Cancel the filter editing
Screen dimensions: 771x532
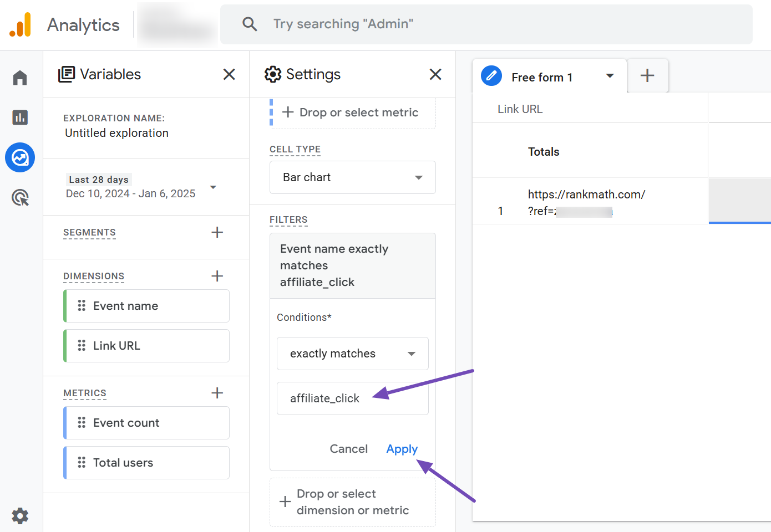tap(348, 449)
